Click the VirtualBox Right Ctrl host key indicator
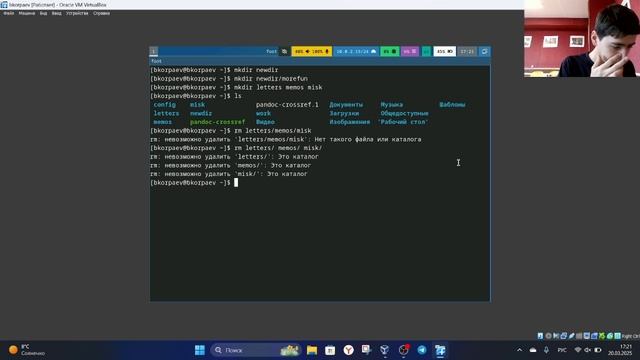The height and width of the screenshot is (360, 640). (631, 336)
